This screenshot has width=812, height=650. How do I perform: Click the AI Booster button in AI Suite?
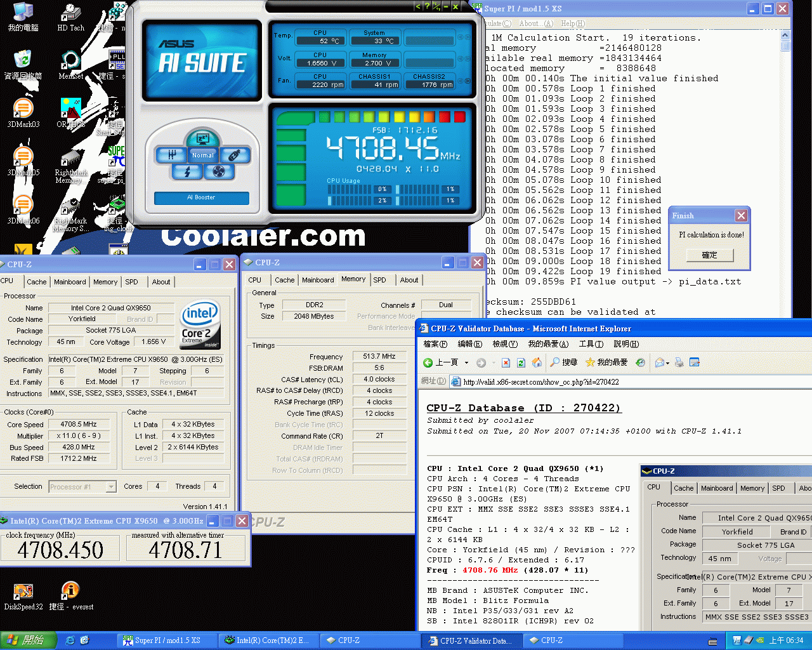(201, 197)
